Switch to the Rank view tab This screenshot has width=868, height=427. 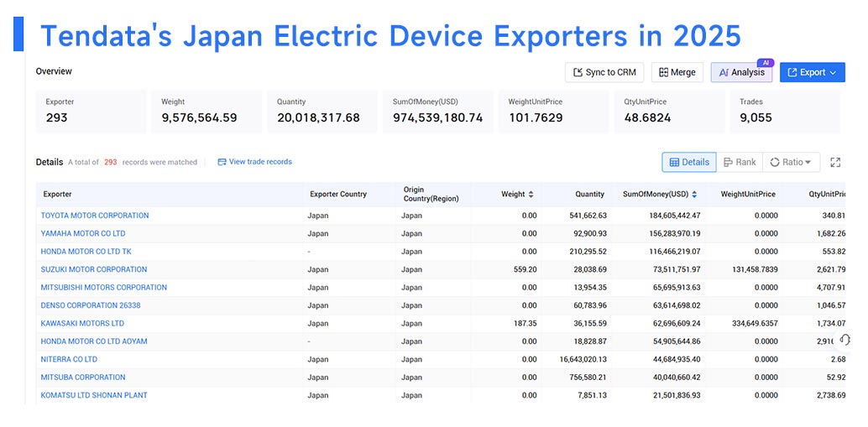(x=740, y=162)
